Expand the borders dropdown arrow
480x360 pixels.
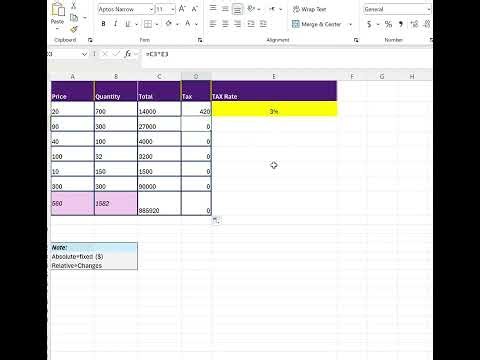point(156,24)
